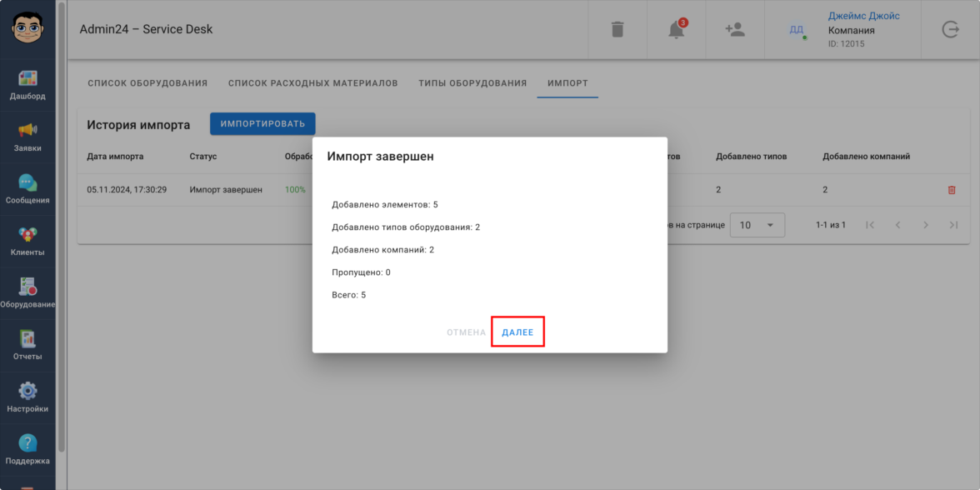Click the logout icon in header
The height and width of the screenshot is (490, 980).
(950, 29)
